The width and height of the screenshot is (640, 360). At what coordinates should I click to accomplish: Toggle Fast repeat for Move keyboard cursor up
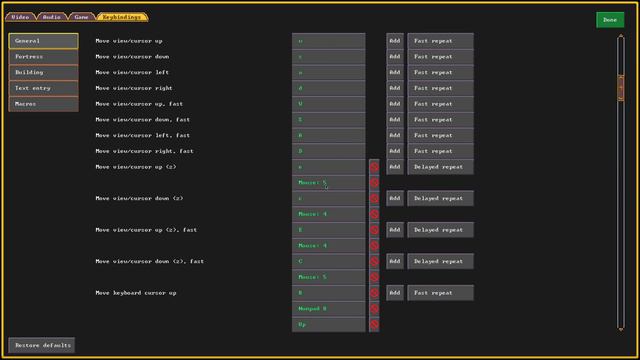click(440, 293)
